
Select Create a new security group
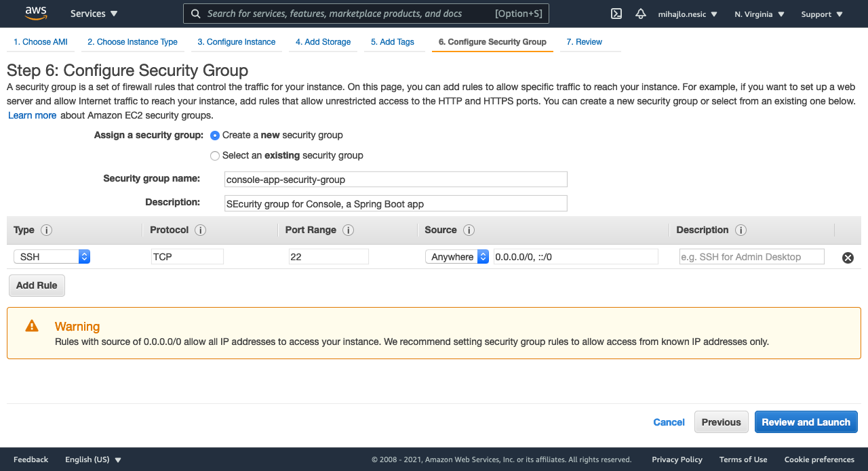(x=215, y=136)
